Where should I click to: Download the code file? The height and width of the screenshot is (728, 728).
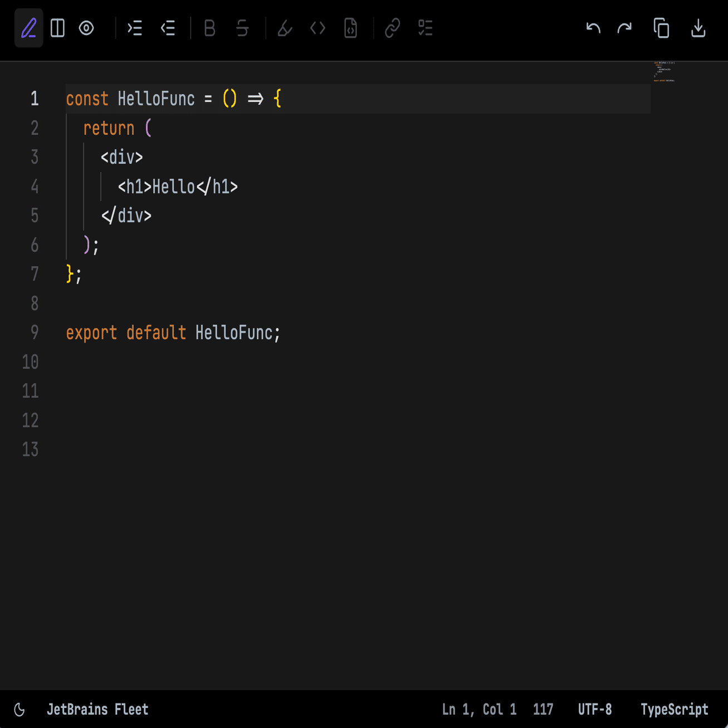pos(698,28)
